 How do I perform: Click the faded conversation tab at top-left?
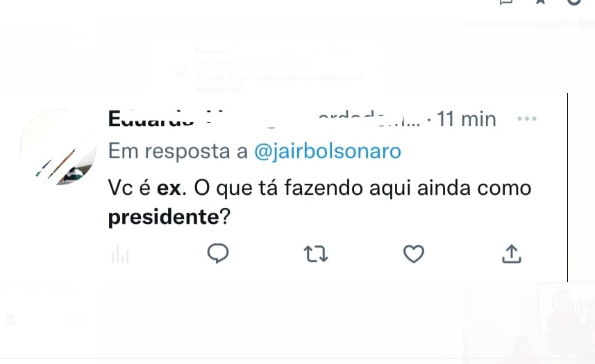[x=31, y=35]
